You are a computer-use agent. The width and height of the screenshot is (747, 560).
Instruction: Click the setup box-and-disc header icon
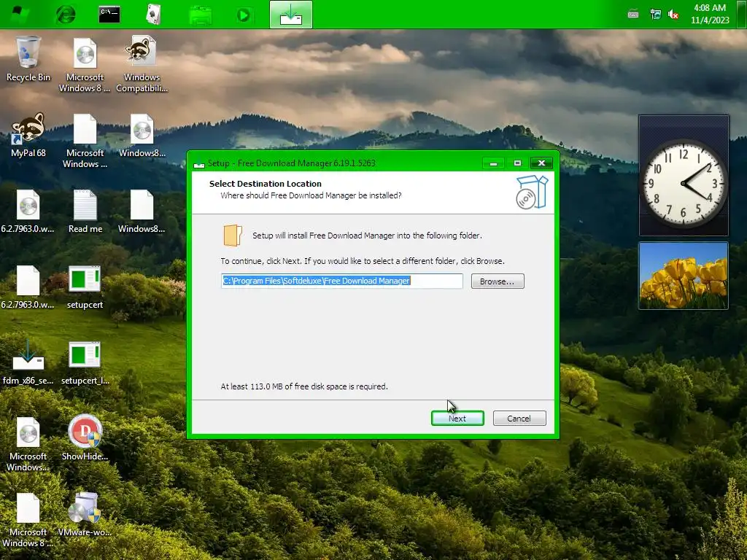(532, 192)
